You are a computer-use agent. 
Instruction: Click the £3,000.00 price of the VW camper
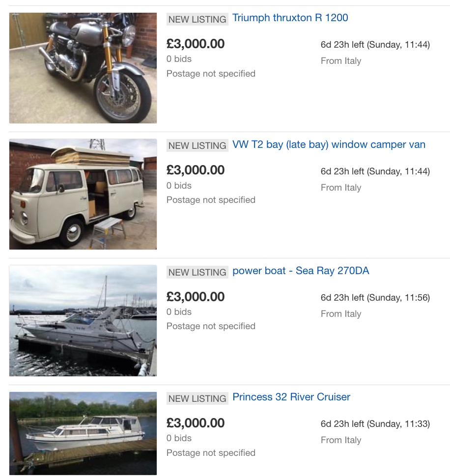[196, 170]
